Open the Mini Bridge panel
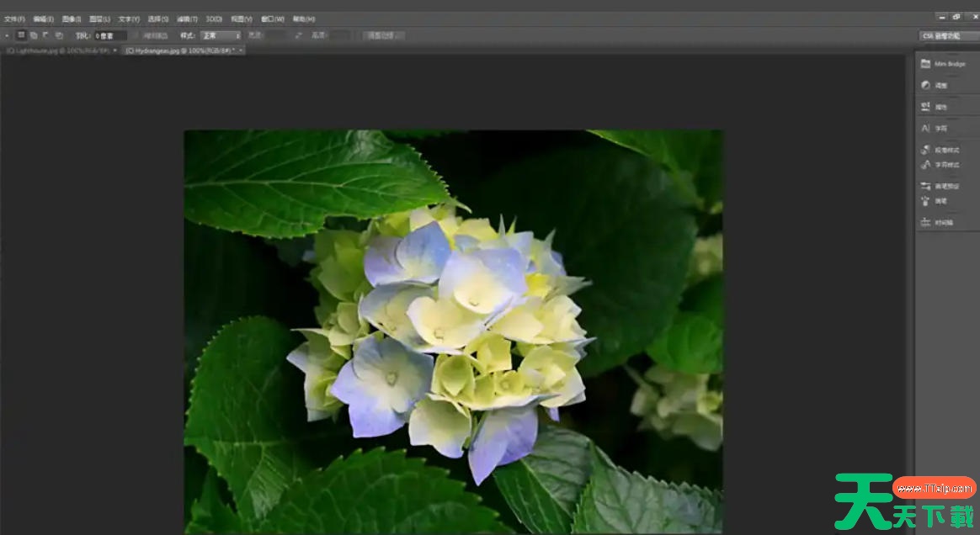Viewport: 980px width, 535px height. pyautogui.click(x=943, y=64)
